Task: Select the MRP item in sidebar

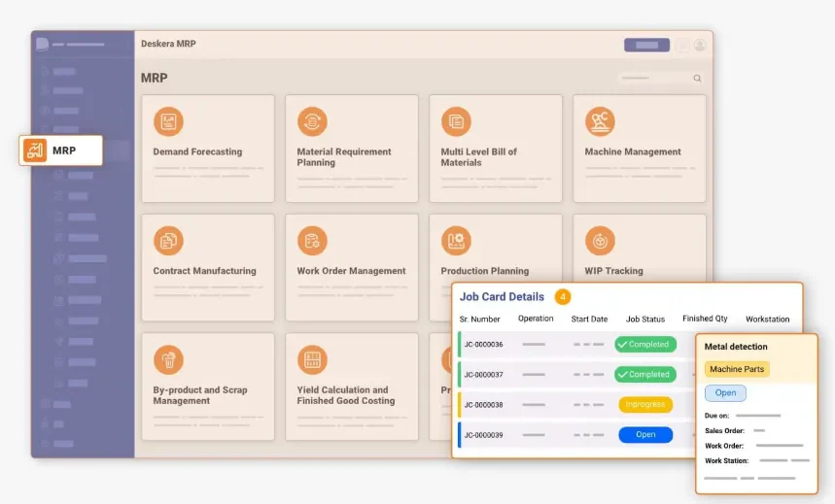Action: click(60, 151)
